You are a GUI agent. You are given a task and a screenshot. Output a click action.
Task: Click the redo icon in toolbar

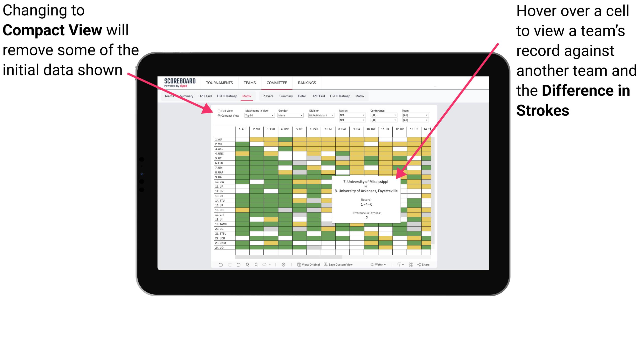pos(226,266)
